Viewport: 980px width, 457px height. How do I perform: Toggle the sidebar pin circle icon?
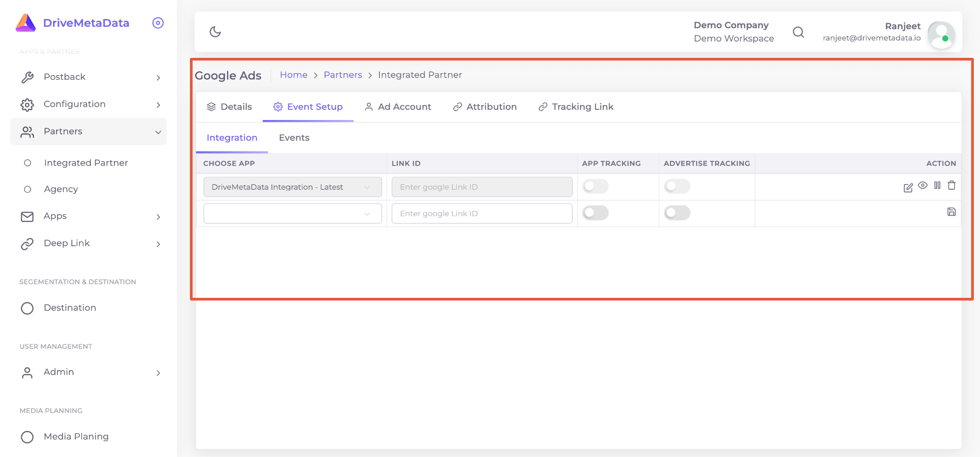[x=158, y=23]
